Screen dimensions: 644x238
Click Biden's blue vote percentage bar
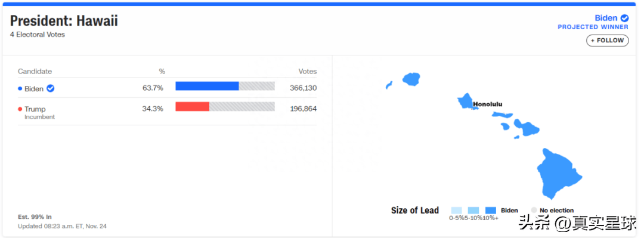pos(207,86)
